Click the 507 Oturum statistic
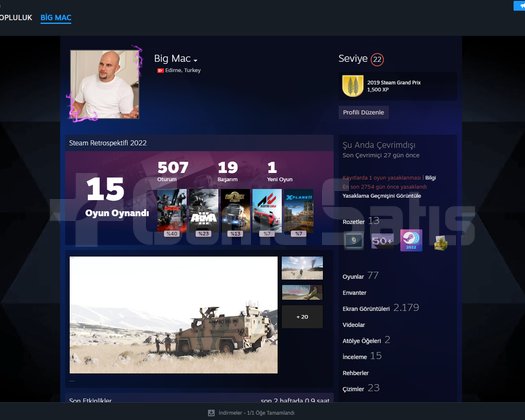525x420 pixels. [173, 171]
